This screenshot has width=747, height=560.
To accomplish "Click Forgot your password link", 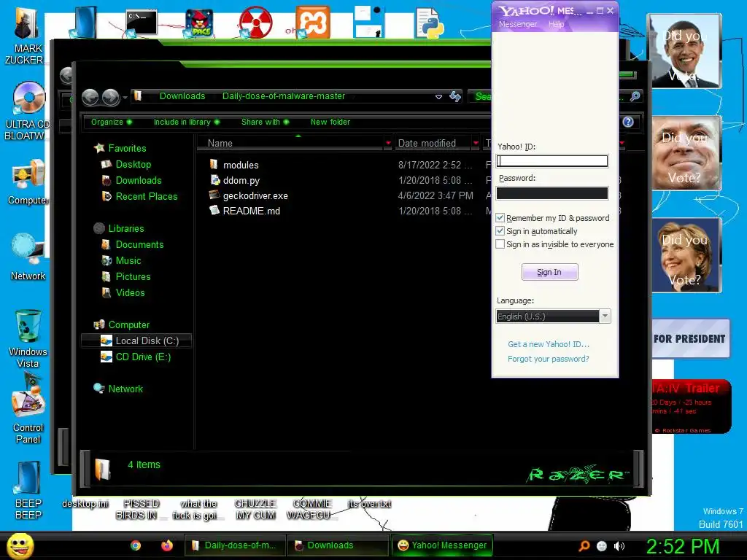I will pyautogui.click(x=548, y=359).
